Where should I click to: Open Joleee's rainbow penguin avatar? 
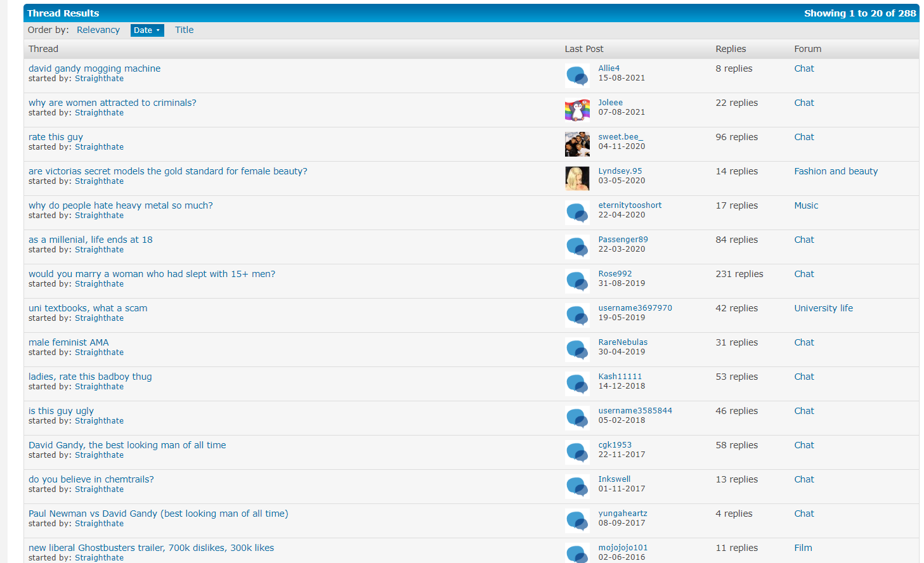point(577,110)
